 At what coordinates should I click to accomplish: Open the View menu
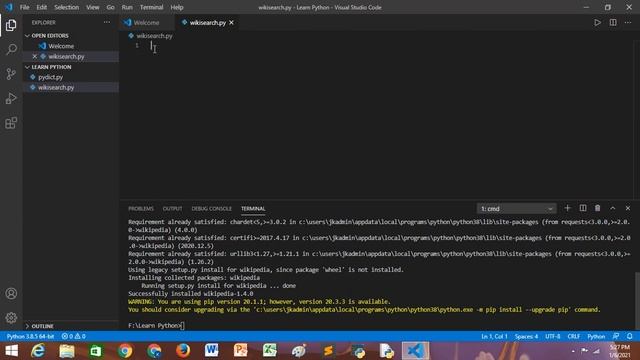point(93,7)
